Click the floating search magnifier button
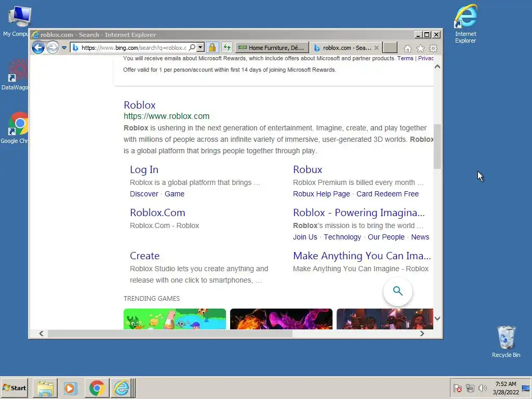 tap(397, 291)
